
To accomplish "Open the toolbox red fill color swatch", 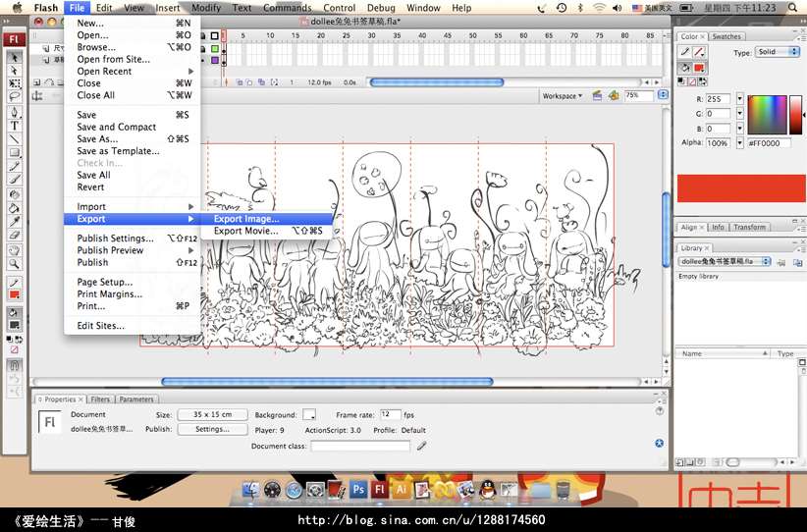I will (x=15, y=294).
